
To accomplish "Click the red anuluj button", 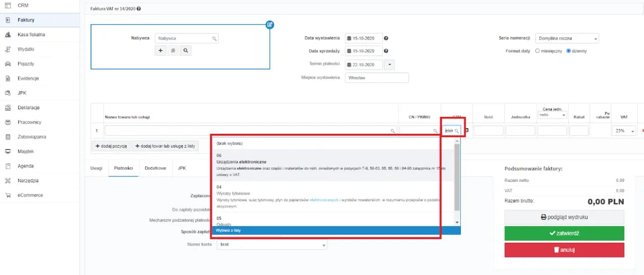I will pos(564,250).
